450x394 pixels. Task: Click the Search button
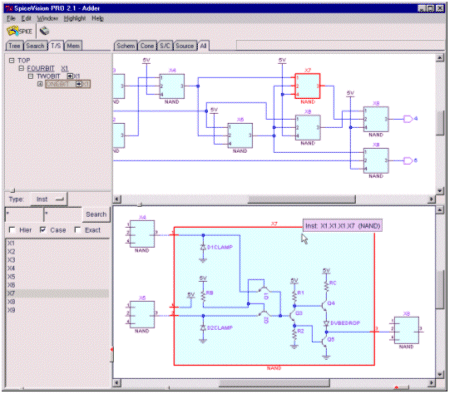(x=96, y=214)
